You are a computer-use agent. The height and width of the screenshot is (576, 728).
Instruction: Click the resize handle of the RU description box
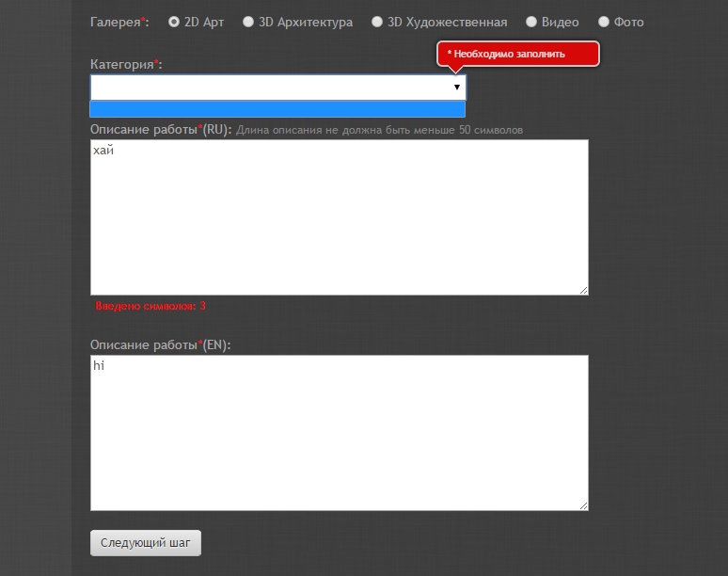click(583, 290)
